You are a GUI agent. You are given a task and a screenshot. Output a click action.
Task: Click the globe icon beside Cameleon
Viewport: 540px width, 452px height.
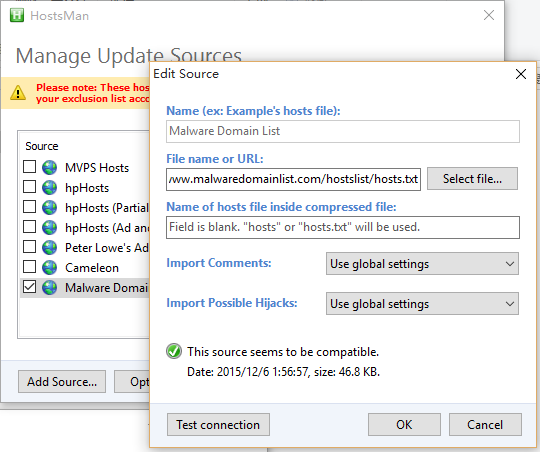click(x=50, y=268)
